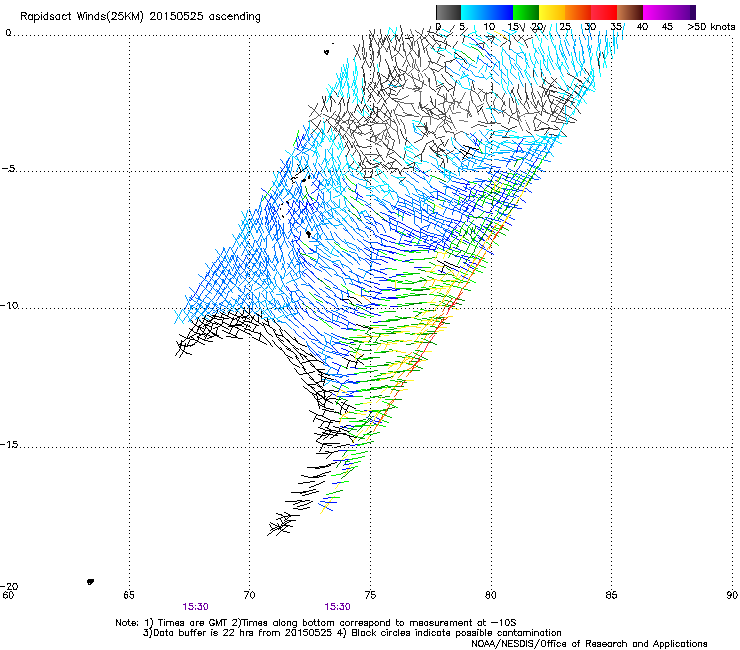740x650 pixels.
Task: Click the brown 35-40 knots color swatch
Action: (x=630, y=12)
